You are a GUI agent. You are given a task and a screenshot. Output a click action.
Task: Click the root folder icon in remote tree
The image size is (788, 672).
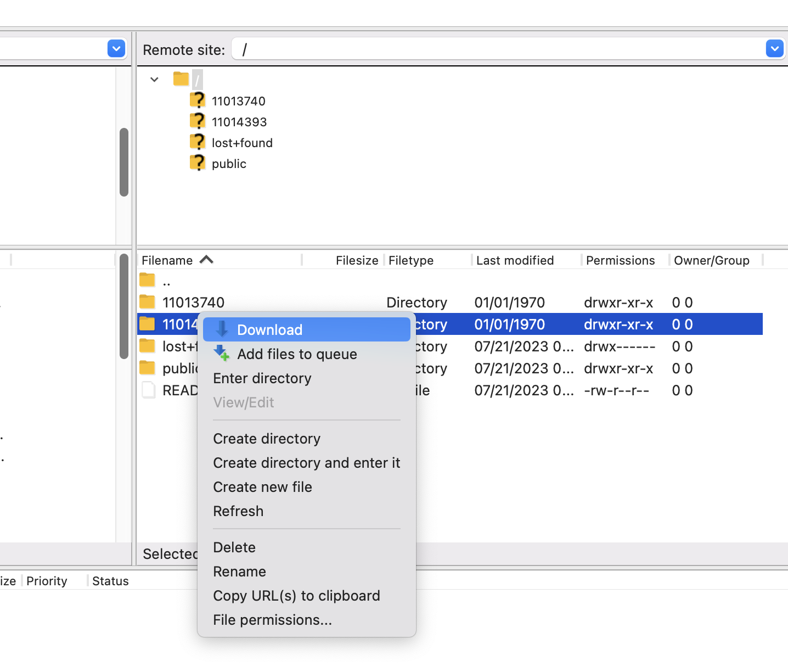click(181, 79)
